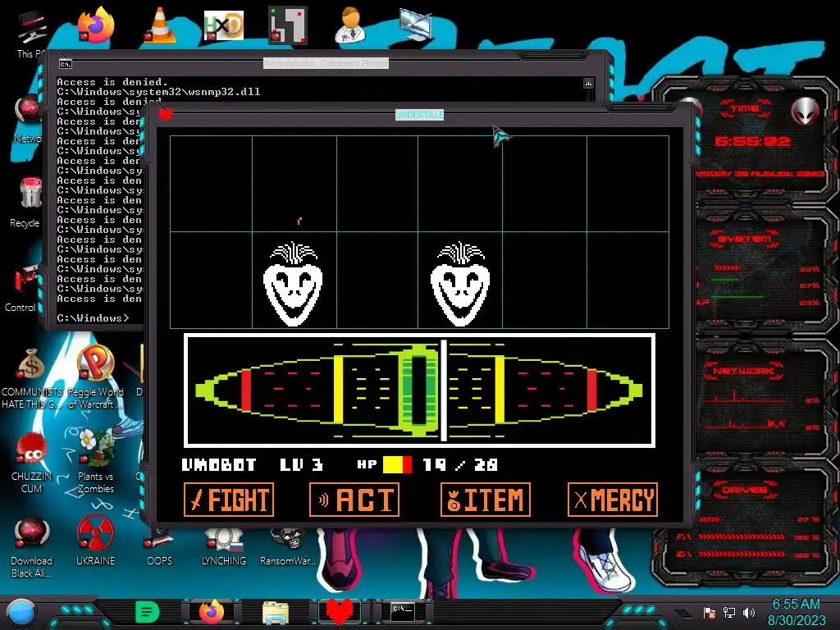
Task: Click the UNDERTALE window title
Action: (419, 115)
